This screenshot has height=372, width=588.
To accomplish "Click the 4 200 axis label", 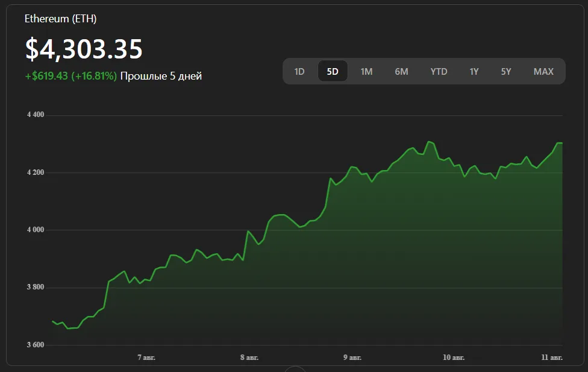I will (36, 172).
